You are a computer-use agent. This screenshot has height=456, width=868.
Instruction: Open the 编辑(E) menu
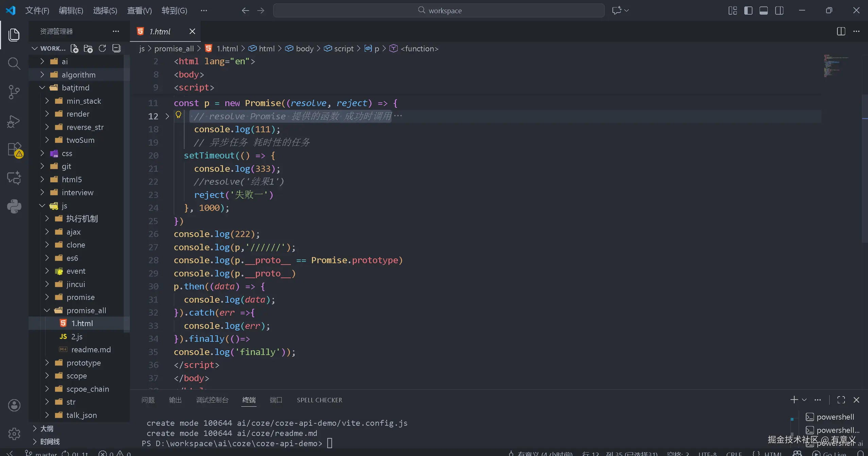click(x=71, y=11)
